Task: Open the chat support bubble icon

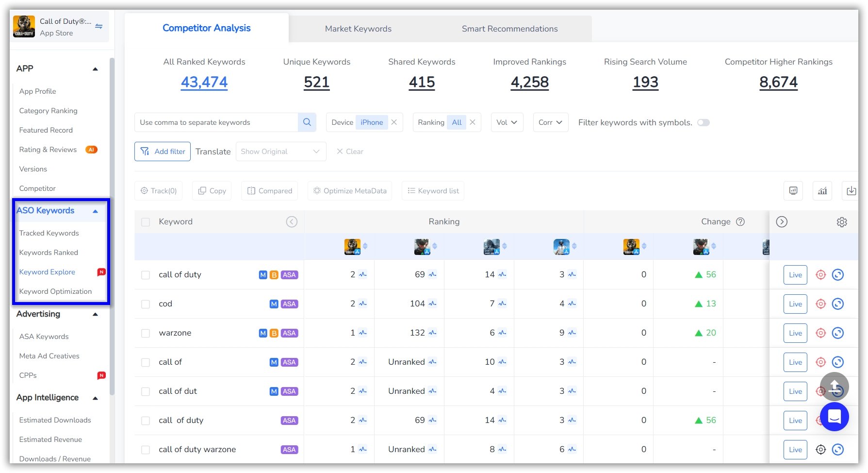Action: [x=834, y=417]
